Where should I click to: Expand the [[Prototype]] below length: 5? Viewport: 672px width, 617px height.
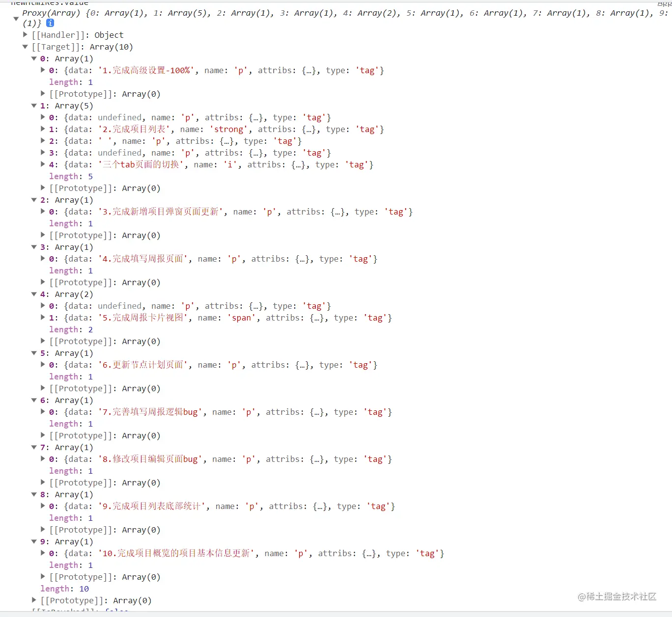click(x=43, y=188)
